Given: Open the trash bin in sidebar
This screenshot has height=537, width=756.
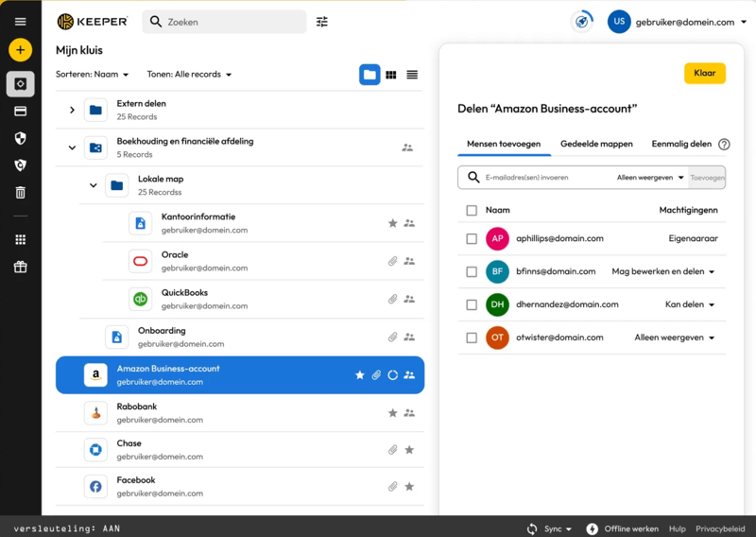Looking at the screenshot, I should coord(20,193).
